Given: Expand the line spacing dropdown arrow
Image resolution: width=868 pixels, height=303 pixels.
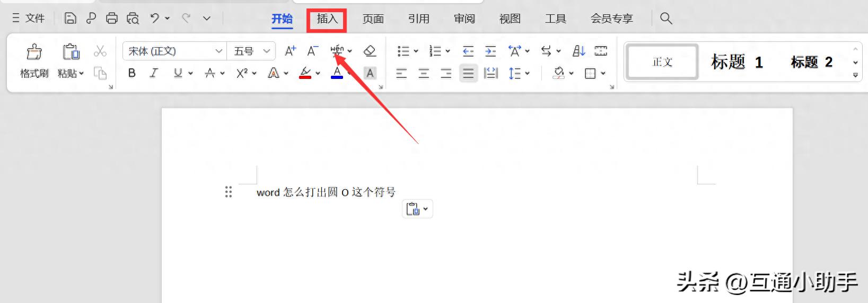Looking at the screenshot, I should pyautogui.click(x=527, y=74).
